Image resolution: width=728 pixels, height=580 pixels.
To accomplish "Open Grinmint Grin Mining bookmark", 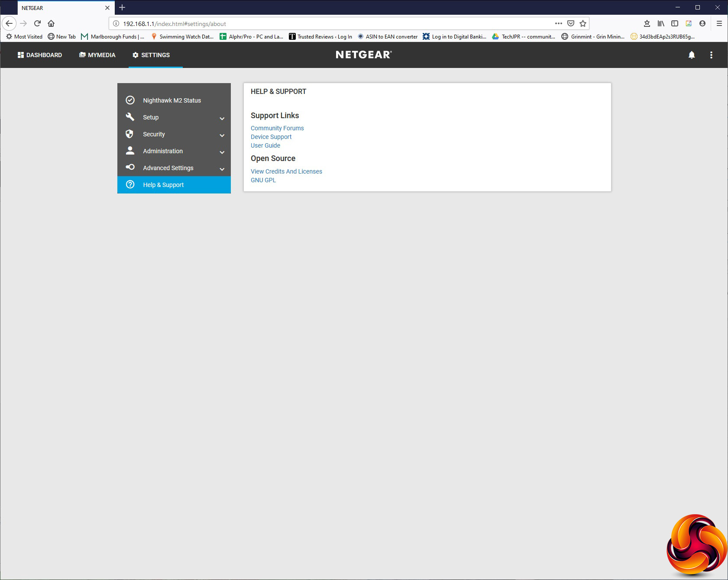I will click(x=593, y=36).
